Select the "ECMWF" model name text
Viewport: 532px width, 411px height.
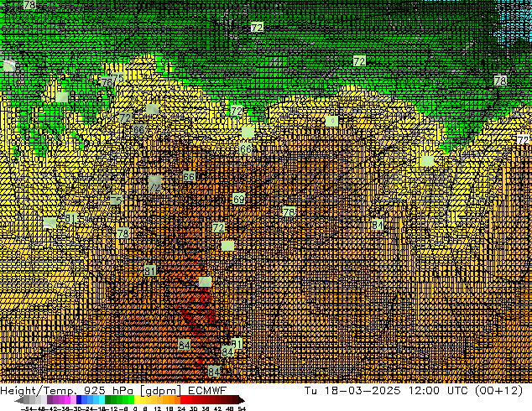point(207,391)
